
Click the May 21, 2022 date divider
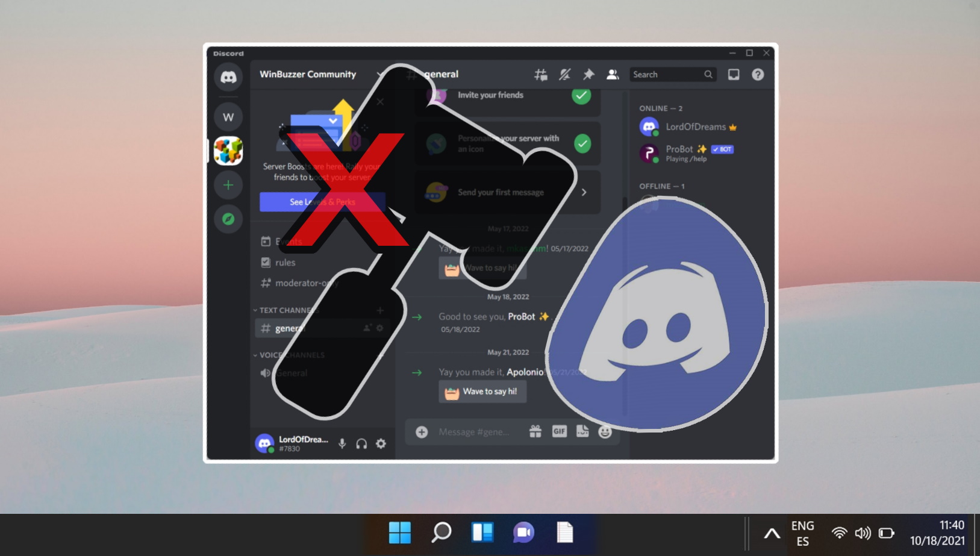click(x=508, y=352)
